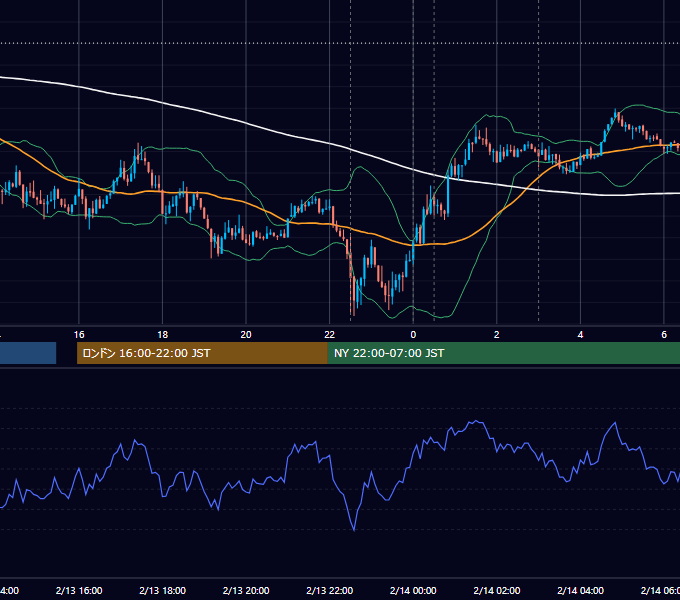Click the 2 hour label on the chart axis
680x600 pixels.
497,335
